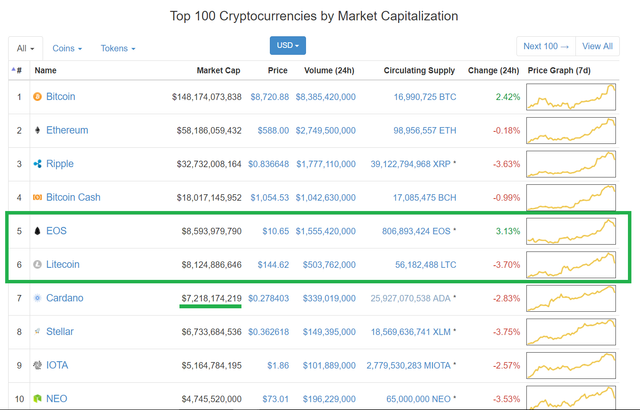Screen dimensions: 640x410
Task: Click the Bitcoin coin icon
Action: 38,97
